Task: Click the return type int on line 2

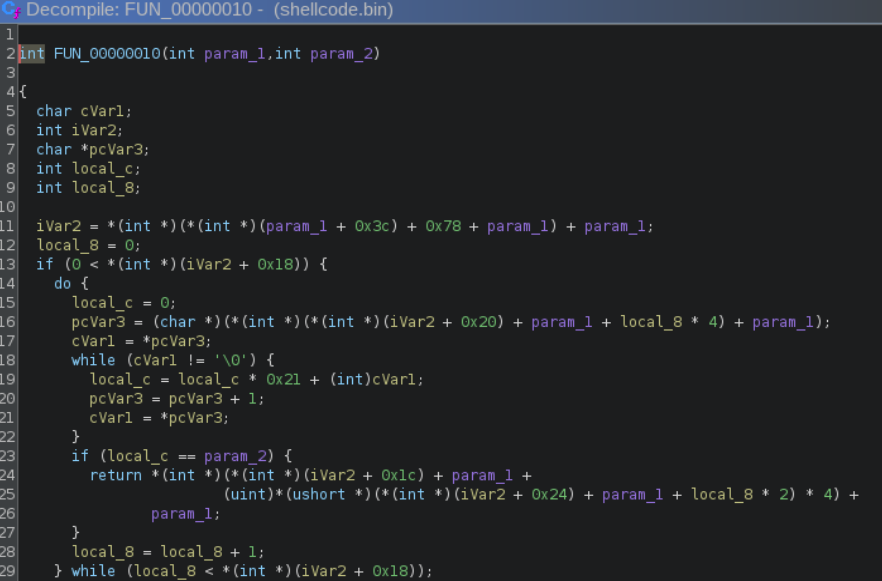Action: point(32,54)
